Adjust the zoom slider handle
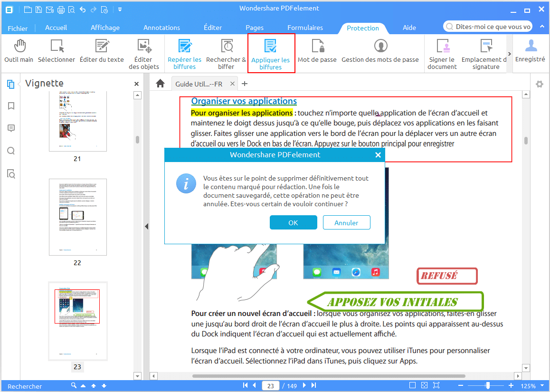 click(x=488, y=386)
